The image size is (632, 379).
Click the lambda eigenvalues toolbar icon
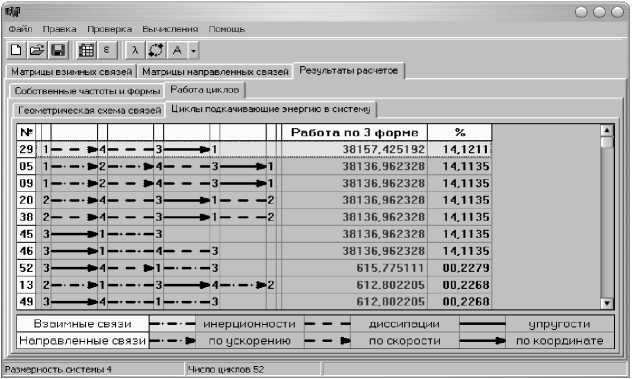pyautogui.click(x=135, y=50)
